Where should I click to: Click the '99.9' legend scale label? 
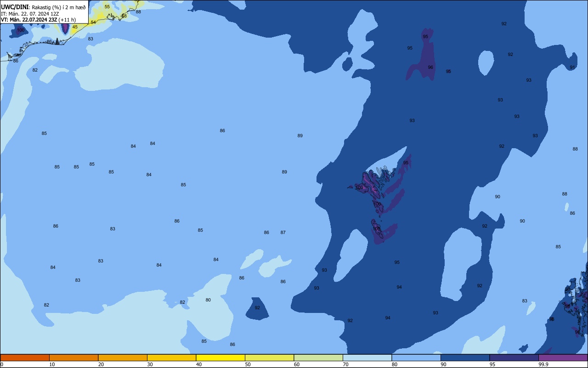543,364
